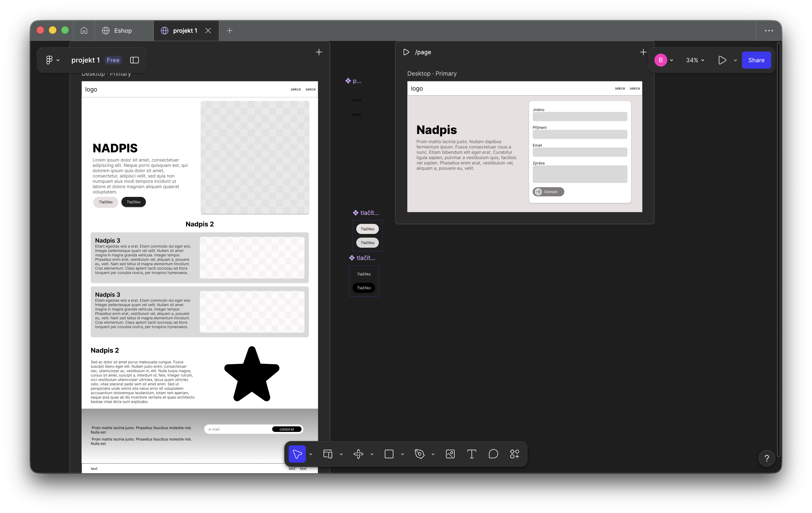
Task: Switch to the Eshop tab
Action: (124, 30)
